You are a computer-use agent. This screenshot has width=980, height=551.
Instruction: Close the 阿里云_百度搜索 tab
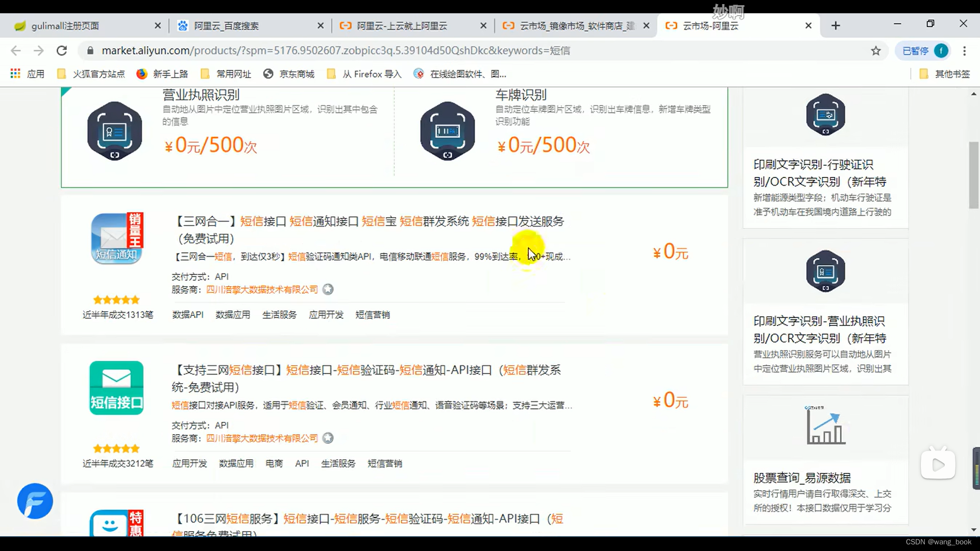[x=321, y=26]
